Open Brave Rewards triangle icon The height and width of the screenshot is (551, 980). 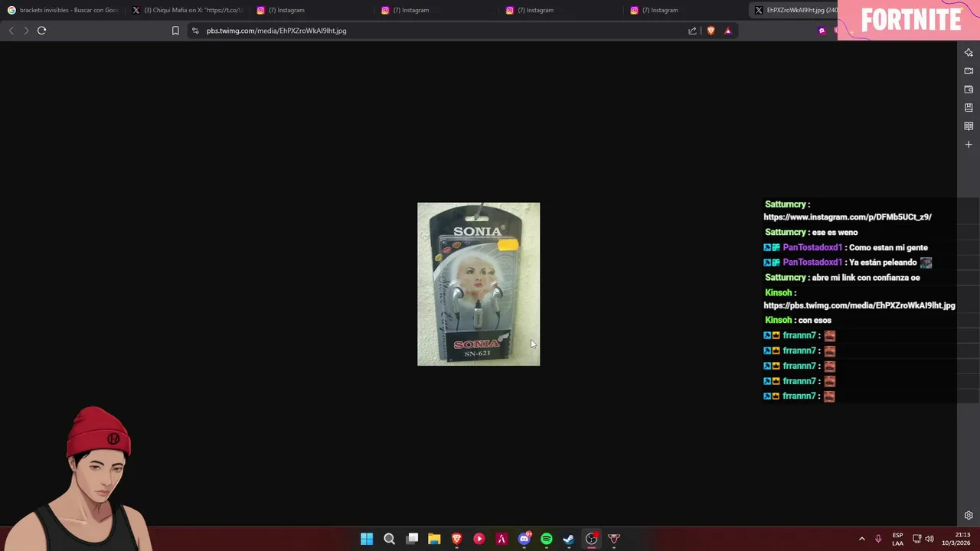point(727,31)
